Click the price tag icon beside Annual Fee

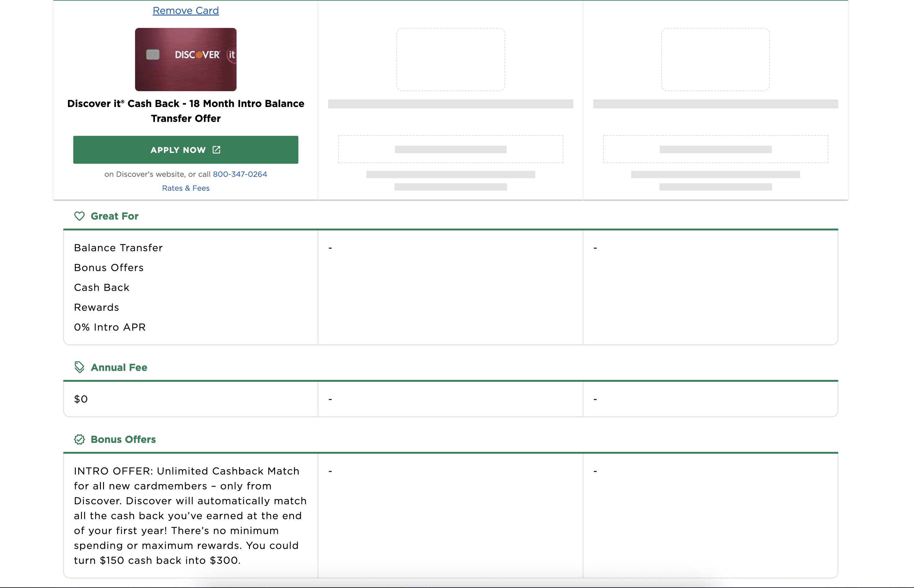click(79, 367)
